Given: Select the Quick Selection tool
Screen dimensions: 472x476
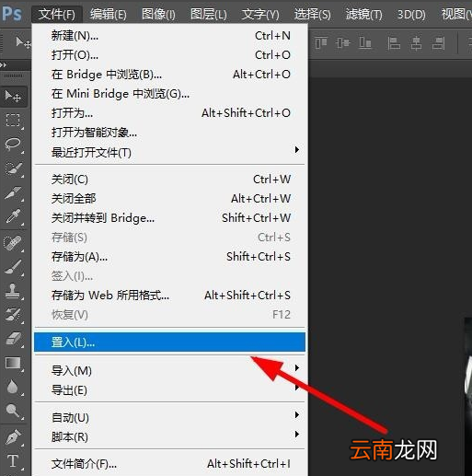Looking at the screenshot, I should (13, 168).
